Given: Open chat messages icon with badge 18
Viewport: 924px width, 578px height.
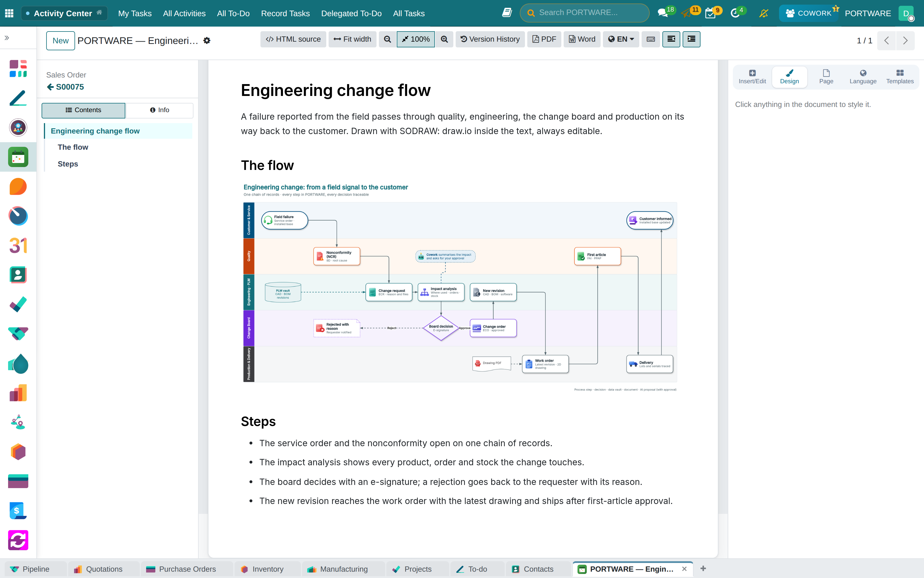Looking at the screenshot, I should pyautogui.click(x=663, y=13).
